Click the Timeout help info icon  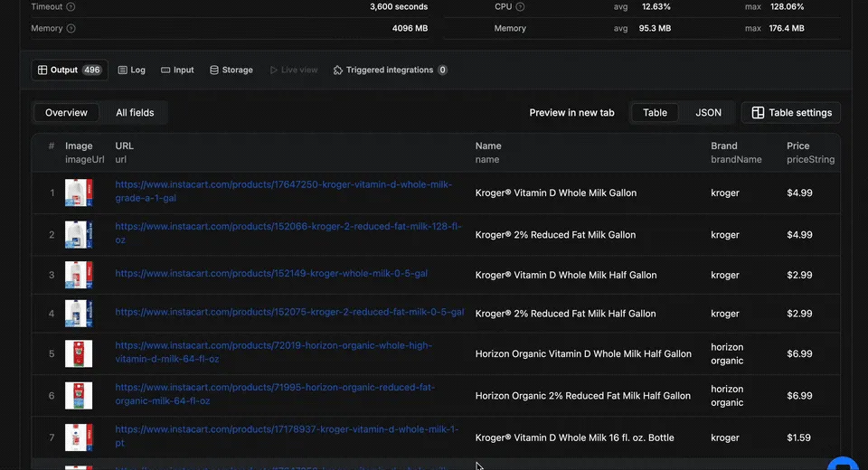pyautogui.click(x=71, y=7)
